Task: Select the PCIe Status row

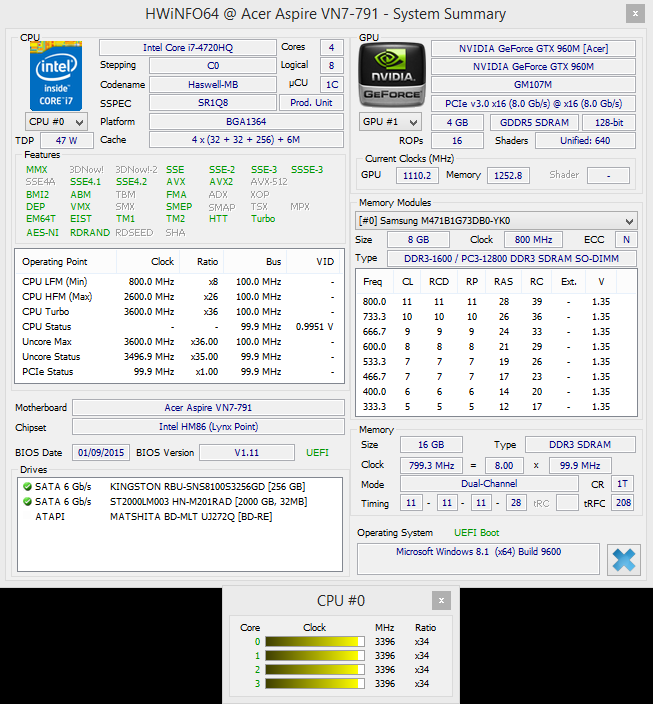Action: pyautogui.click(x=179, y=372)
